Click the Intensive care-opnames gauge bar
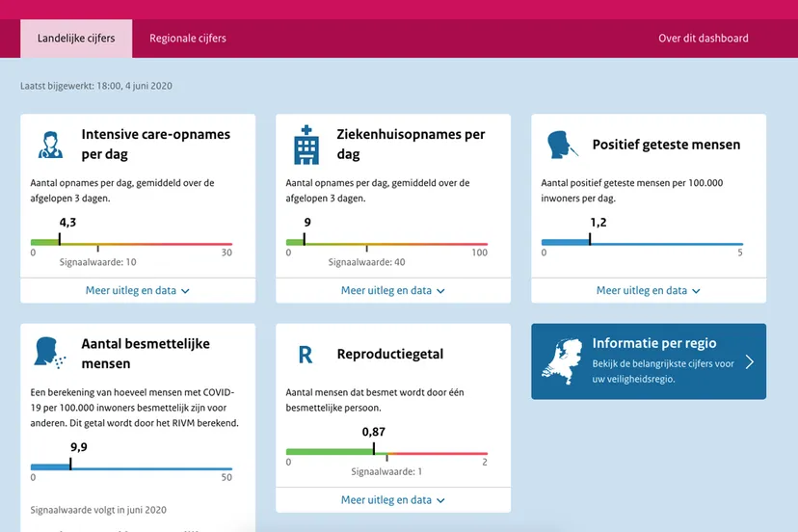This screenshot has width=798, height=532. coord(131,244)
